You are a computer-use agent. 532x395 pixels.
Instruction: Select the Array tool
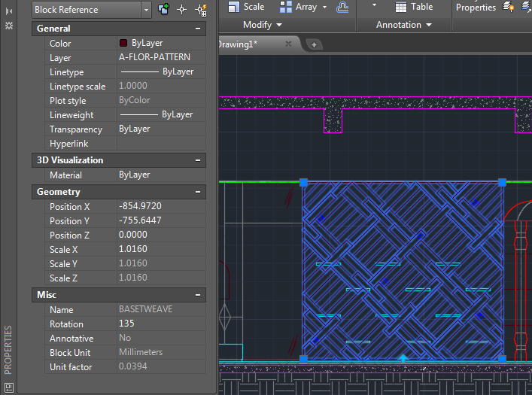pyautogui.click(x=299, y=7)
